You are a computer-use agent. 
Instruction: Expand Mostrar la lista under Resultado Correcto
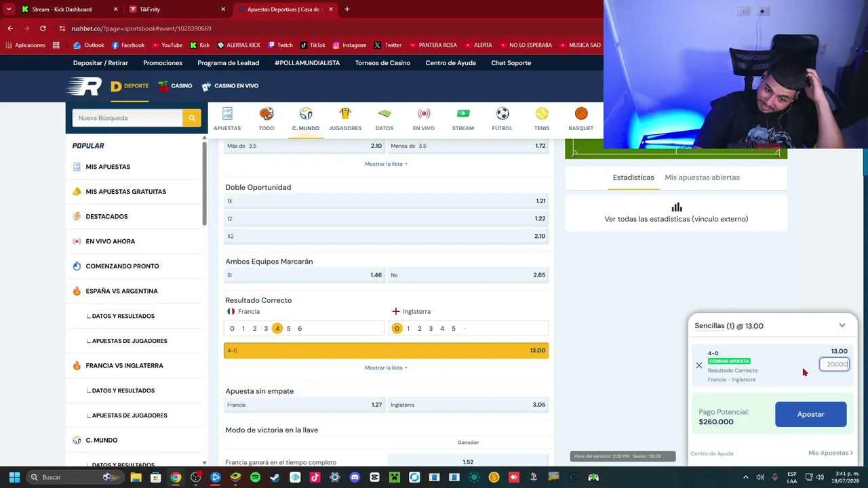coord(386,368)
